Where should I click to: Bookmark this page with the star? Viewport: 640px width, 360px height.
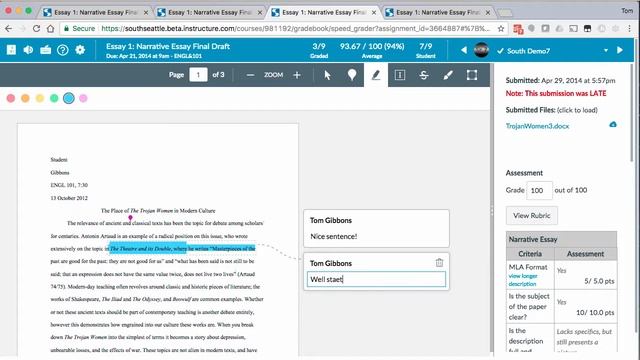click(501, 29)
